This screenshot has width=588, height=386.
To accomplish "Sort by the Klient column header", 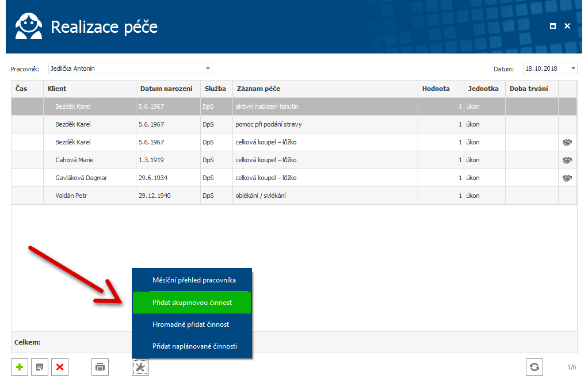I will tap(90, 89).
